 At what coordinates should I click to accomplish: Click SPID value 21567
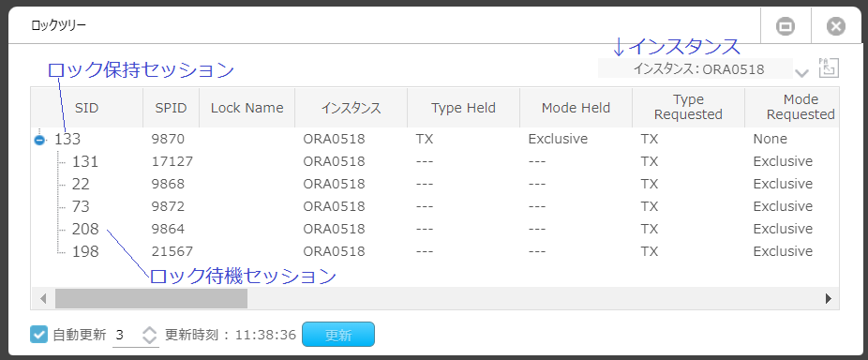[172, 251]
